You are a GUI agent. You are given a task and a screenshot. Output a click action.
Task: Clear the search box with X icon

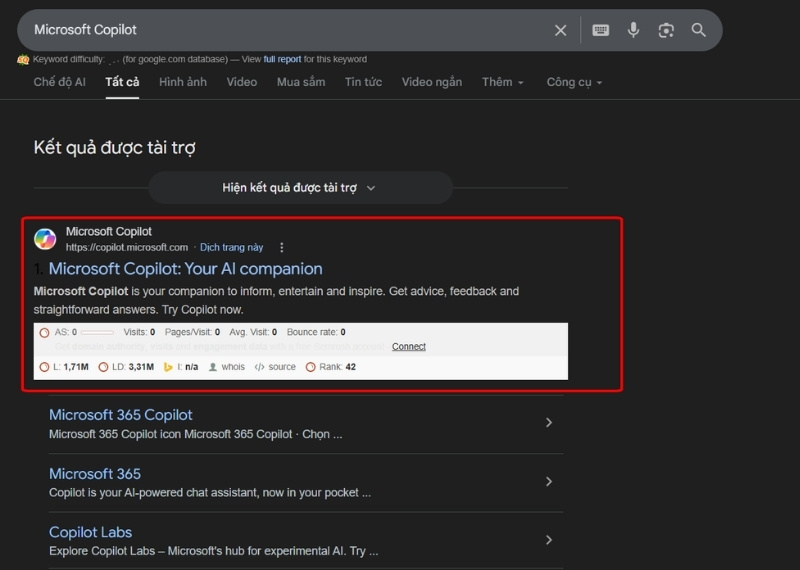click(x=561, y=30)
